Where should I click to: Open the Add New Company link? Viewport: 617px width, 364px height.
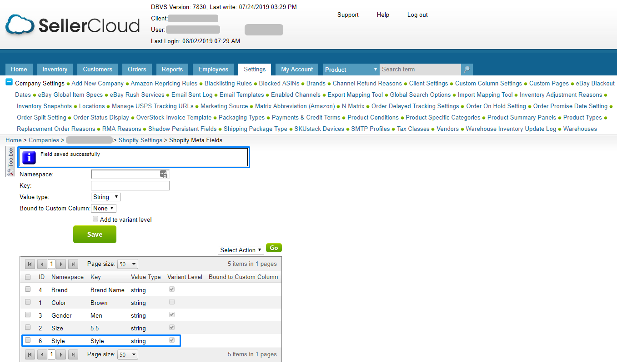pyautogui.click(x=97, y=83)
